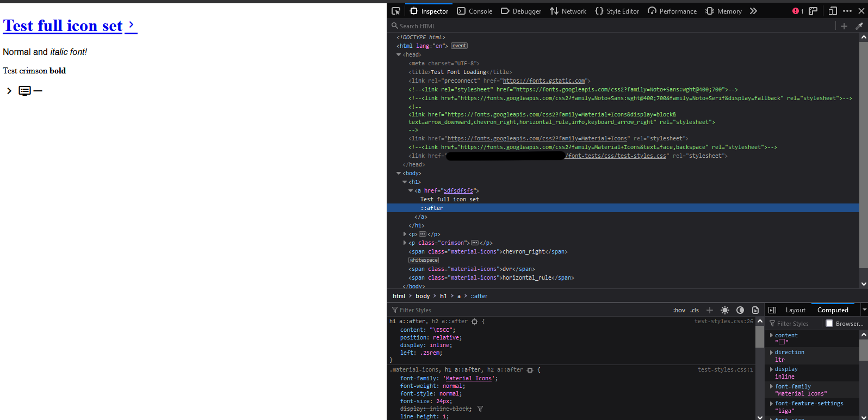Collapse the body node

(x=399, y=173)
